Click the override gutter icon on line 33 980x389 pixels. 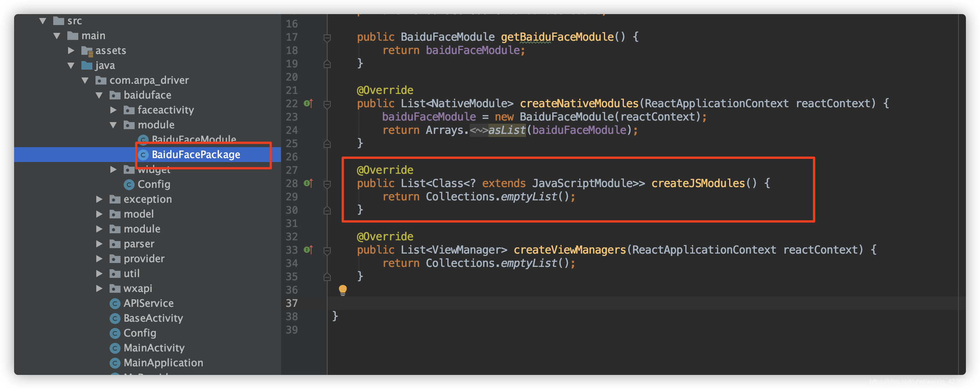pyautogui.click(x=308, y=250)
